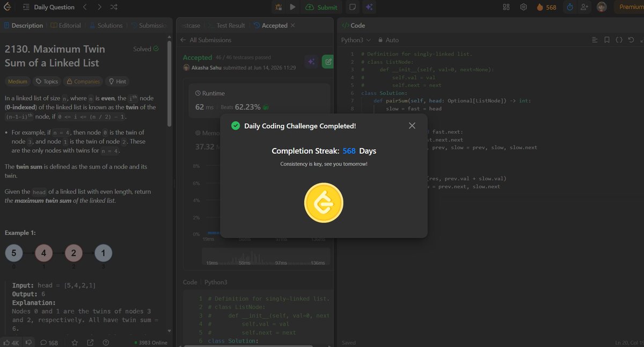This screenshot has height=347, width=644.
Task: Go back to All Submissions
Action: pos(206,40)
